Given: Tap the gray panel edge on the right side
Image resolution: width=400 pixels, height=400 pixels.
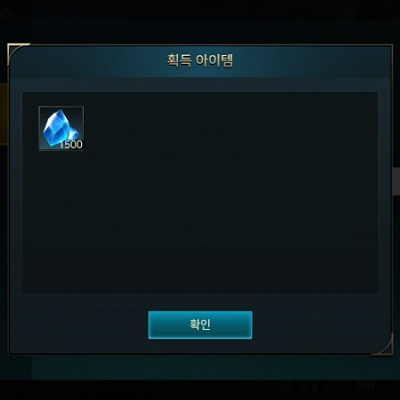Looking at the screenshot, I should [397, 181].
